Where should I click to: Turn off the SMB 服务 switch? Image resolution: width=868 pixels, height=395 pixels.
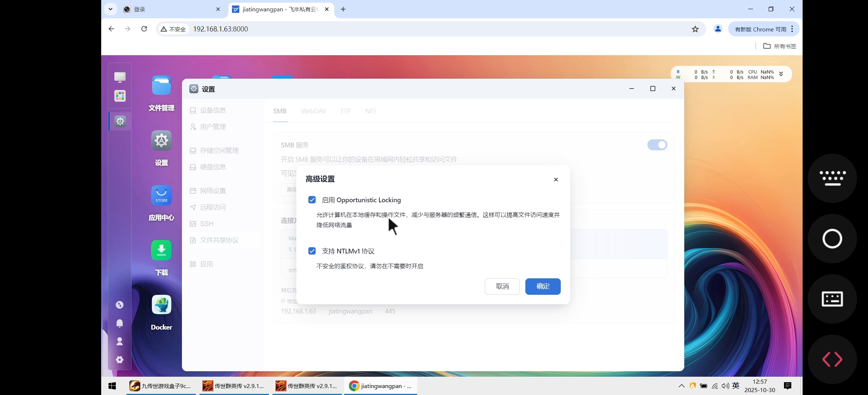tap(656, 145)
